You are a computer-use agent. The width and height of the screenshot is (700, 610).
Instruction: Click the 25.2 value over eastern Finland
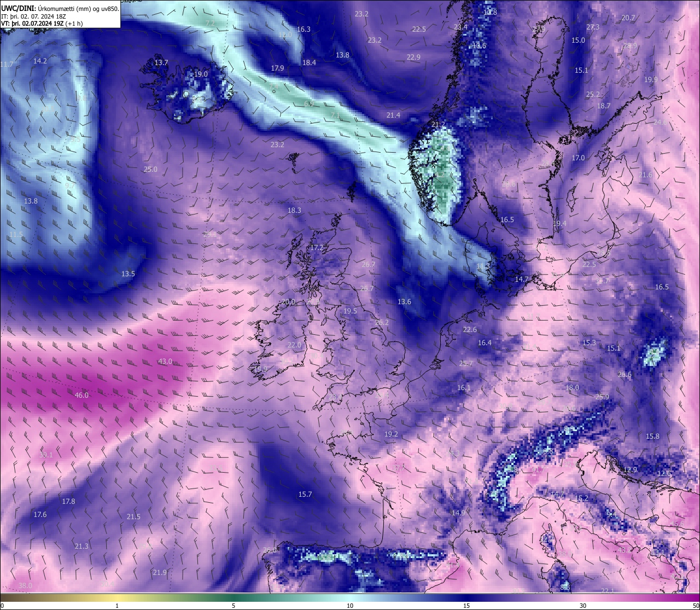(x=593, y=95)
